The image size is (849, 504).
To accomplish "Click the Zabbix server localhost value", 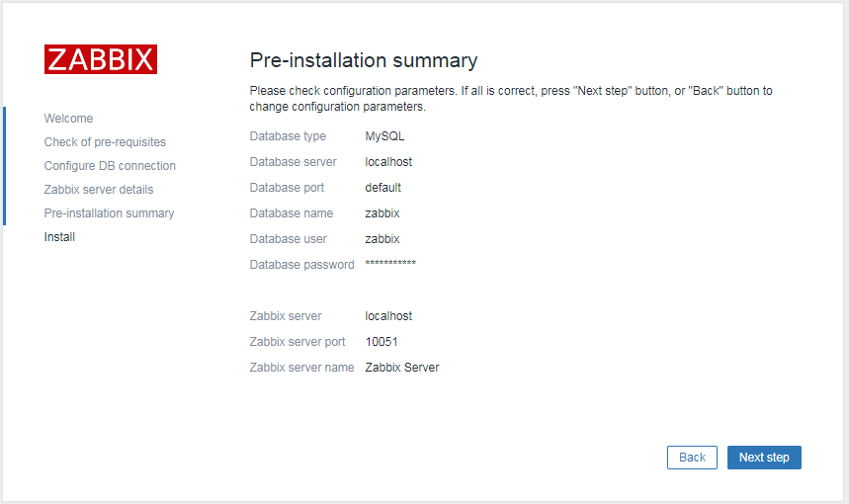I will click(x=388, y=316).
